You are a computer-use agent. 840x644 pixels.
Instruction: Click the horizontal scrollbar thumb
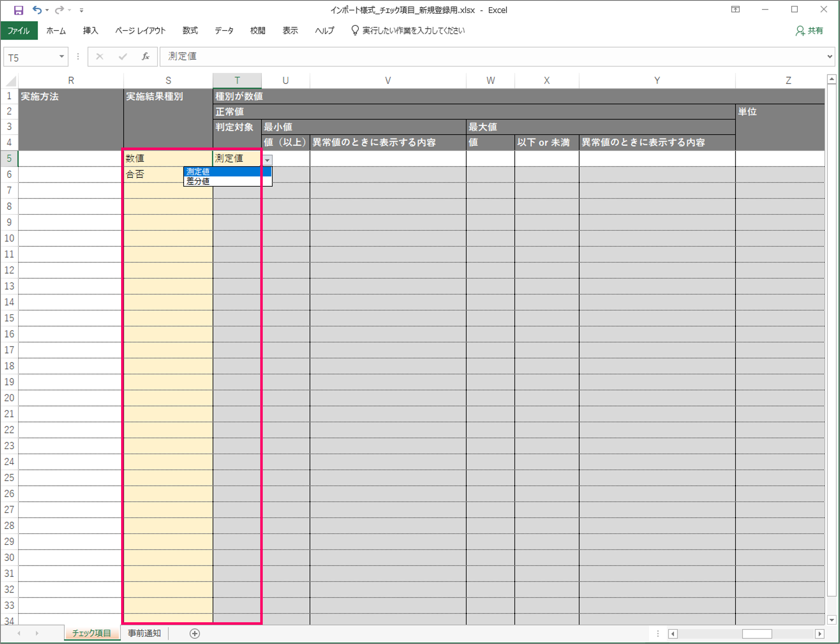(756, 634)
